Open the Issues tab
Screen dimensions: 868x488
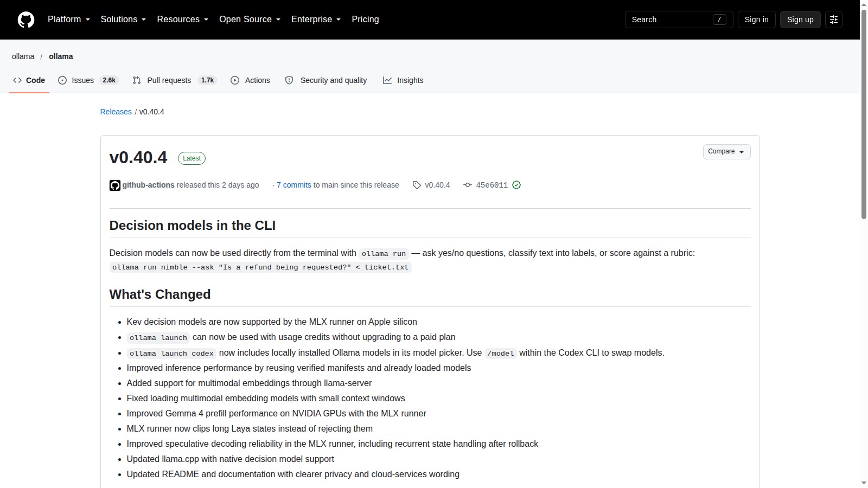click(88, 80)
